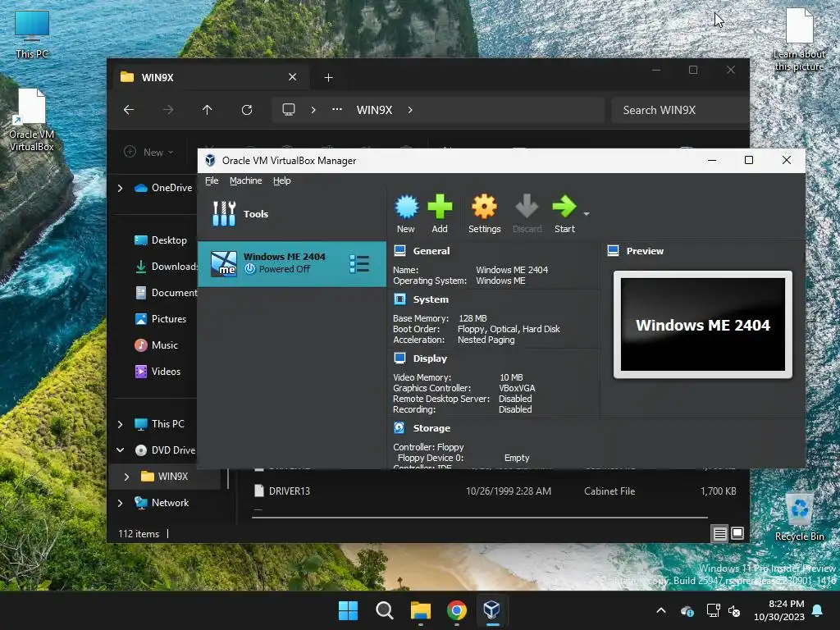
Task: Click the General monitor icon
Action: [x=399, y=250]
